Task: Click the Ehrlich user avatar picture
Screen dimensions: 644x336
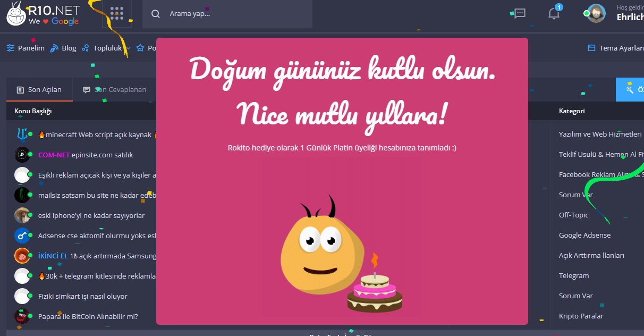Action: 596,13
